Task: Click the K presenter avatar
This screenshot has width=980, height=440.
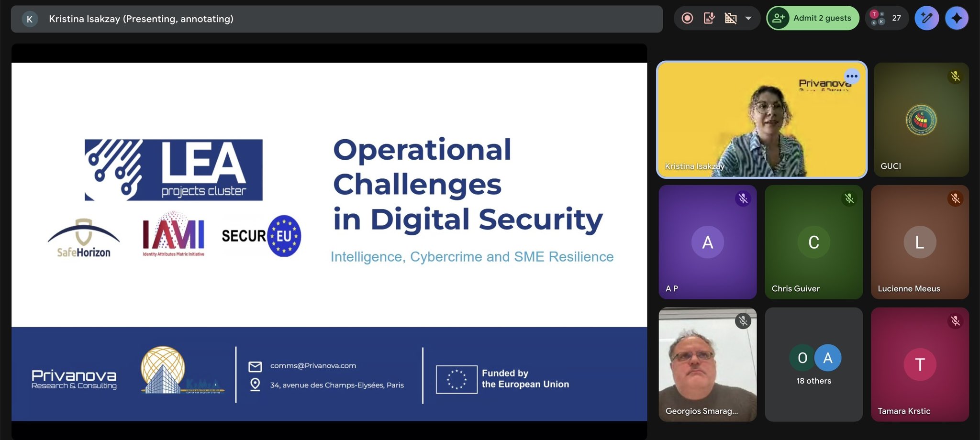Action: pos(30,19)
